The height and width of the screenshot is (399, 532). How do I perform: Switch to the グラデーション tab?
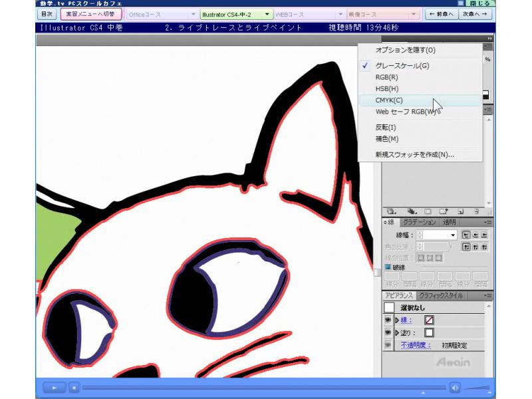pos(419,222)
